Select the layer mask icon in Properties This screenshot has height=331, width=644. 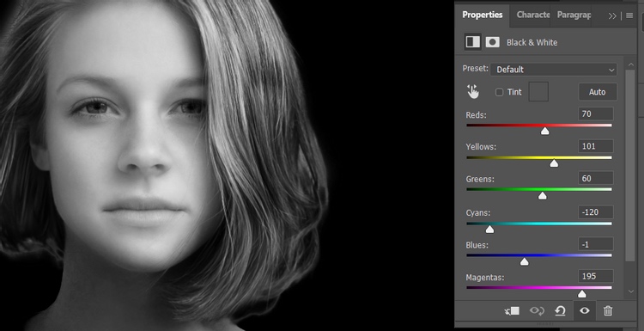[x=493, y=42]
